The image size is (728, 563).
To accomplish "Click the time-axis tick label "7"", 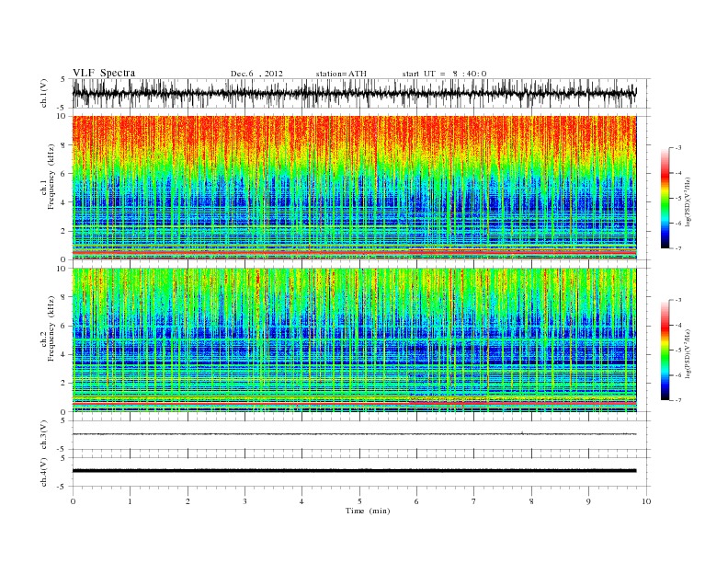I will [474, 501].
